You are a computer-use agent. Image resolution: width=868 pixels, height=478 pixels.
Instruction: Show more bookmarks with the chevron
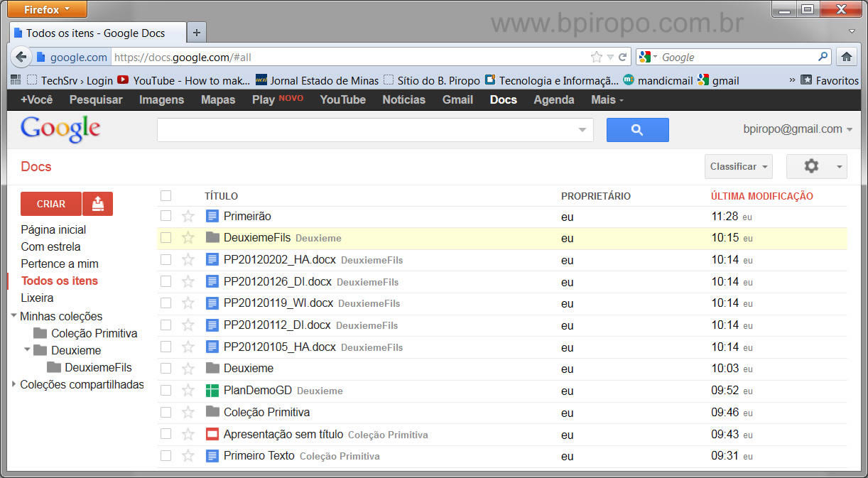point(792,80)
